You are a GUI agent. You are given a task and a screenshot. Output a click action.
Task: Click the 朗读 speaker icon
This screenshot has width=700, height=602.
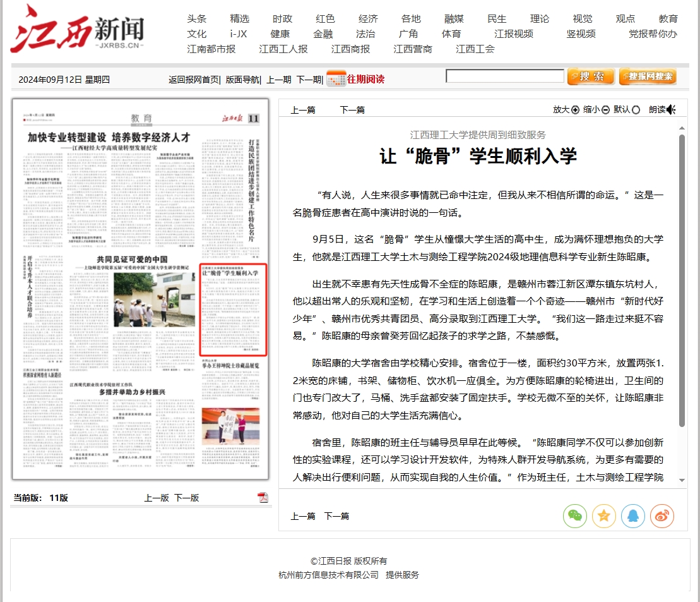(x=670, y=110)
